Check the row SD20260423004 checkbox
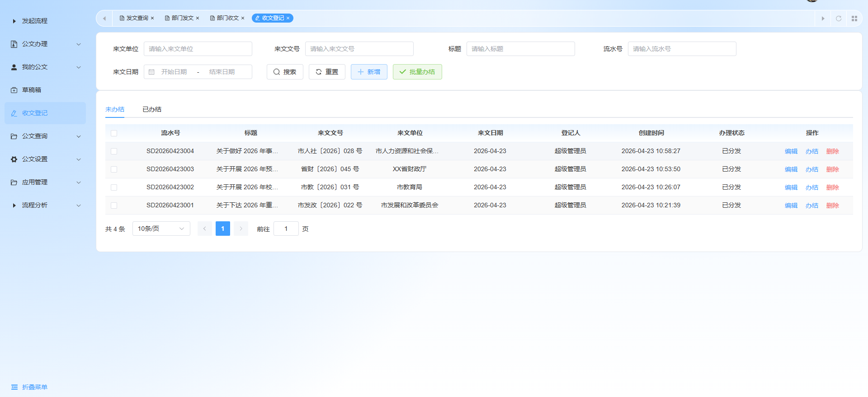The width and height of the screenshot is (868, 397). (114, 151)
